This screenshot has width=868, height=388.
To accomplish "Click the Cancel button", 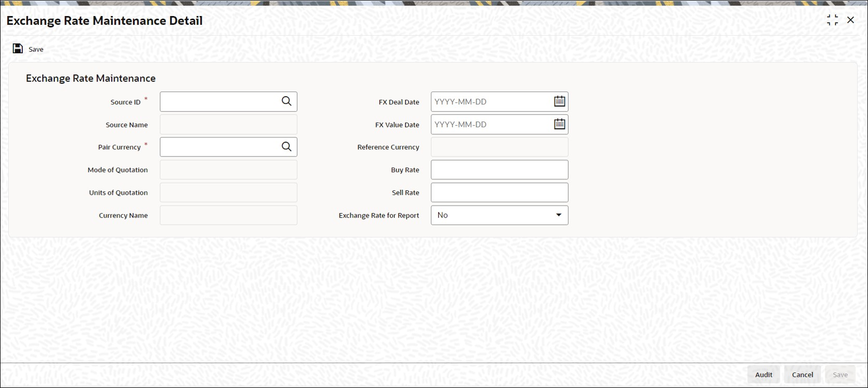I will 802,375.
